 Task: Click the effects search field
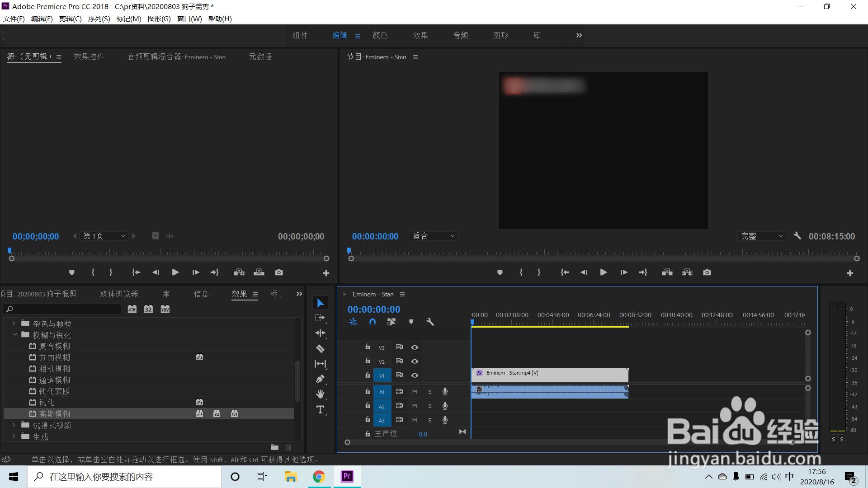point(62,309)
